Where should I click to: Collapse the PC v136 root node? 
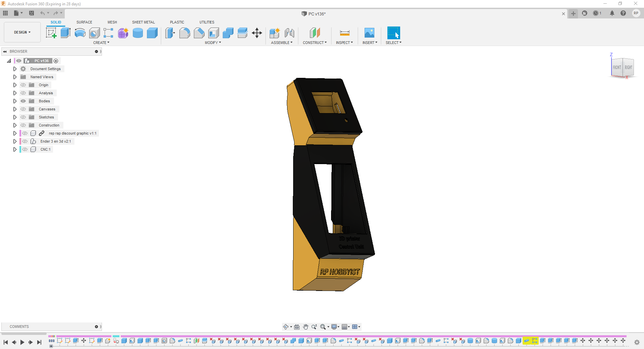tap(9, 61)
